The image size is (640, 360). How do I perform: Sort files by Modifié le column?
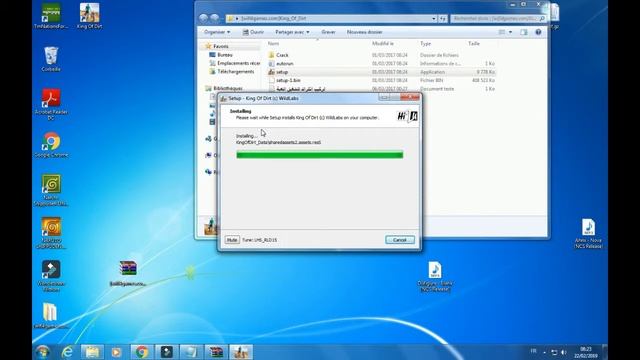pyautogui.click(x=382, y=43)
